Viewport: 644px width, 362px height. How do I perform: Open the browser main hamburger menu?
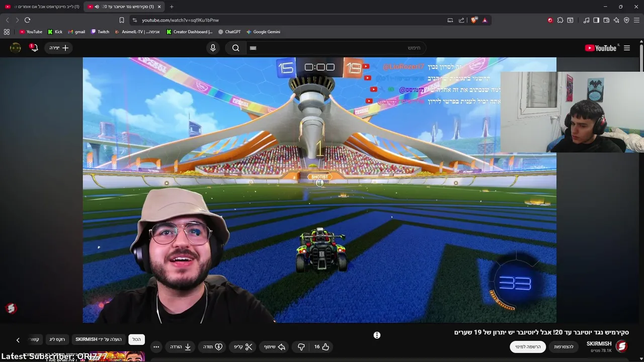tap(637, 20)
